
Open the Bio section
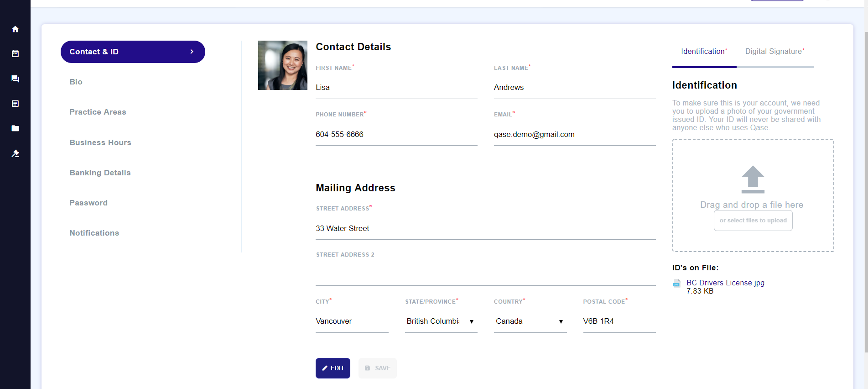coord(76,82)
